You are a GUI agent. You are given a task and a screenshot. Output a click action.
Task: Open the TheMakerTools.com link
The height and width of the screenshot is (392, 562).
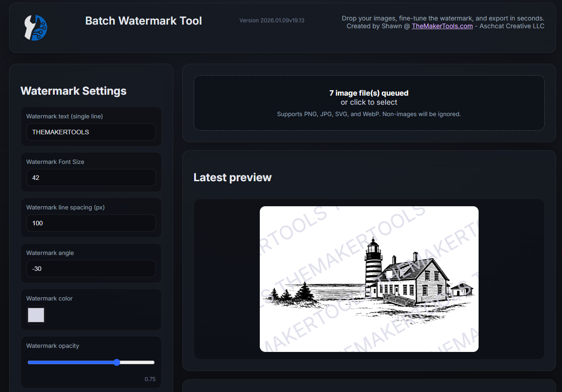442,26
